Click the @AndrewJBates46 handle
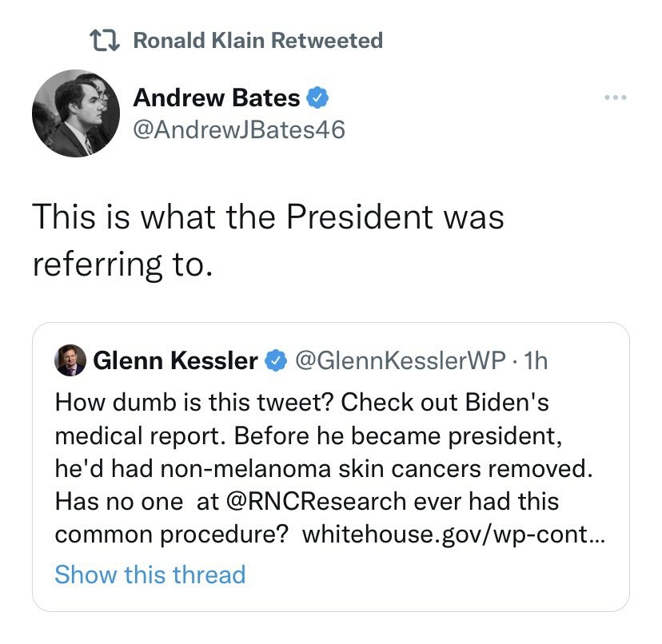This screenshot has width=662, height=644. point(239,129)
